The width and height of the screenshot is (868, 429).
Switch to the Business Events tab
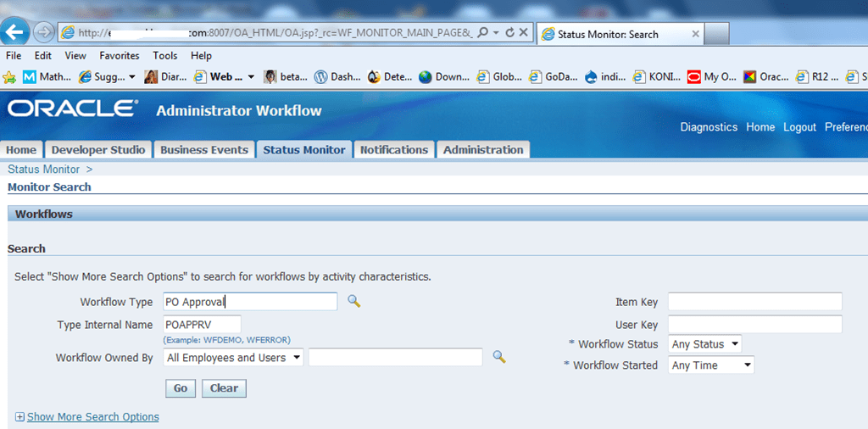click(x=203, y=150)
